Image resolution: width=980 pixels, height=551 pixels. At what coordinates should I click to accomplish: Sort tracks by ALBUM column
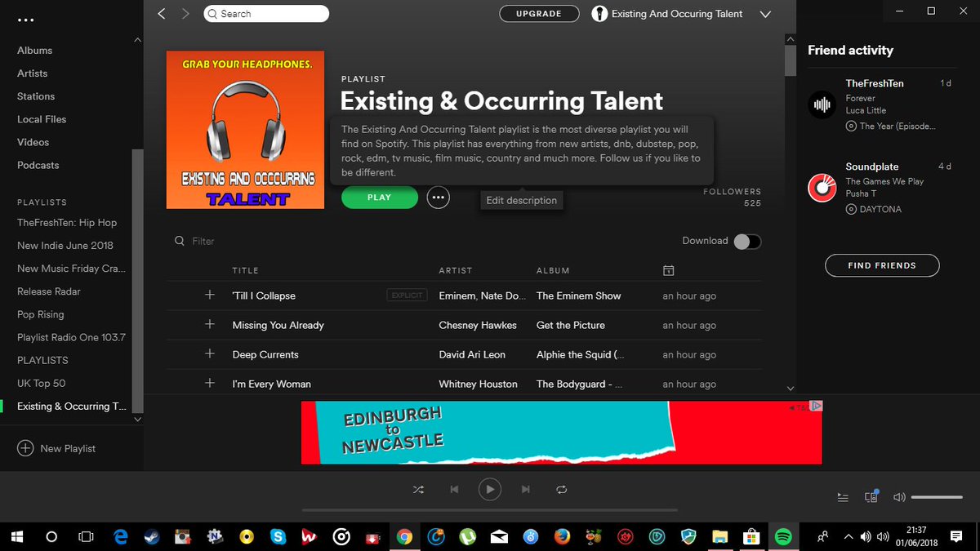pyautogui.click(x=553, y=270)
